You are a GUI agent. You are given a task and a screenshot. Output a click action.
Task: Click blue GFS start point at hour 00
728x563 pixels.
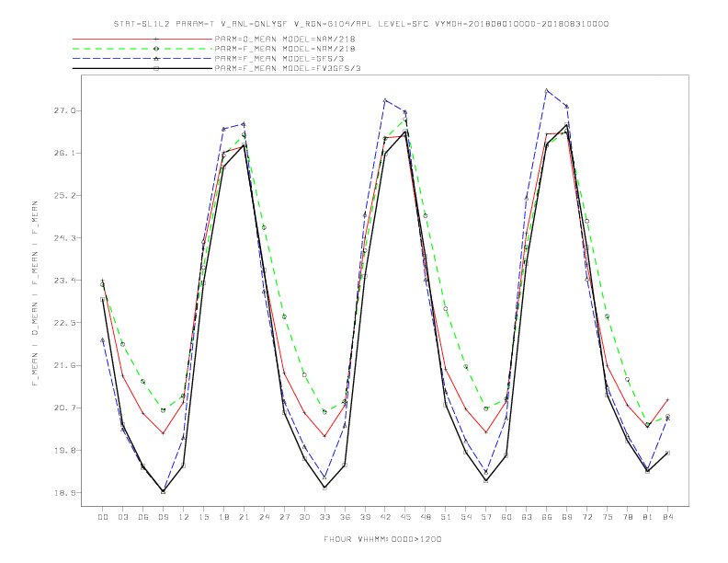click(103, 339)
